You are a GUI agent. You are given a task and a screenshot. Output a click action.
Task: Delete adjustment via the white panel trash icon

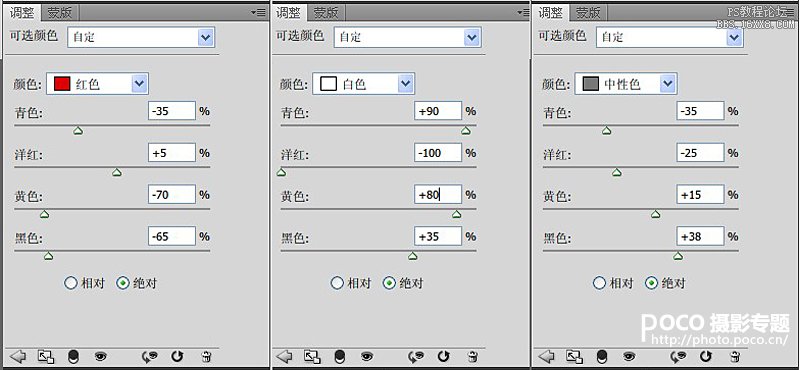473,356
